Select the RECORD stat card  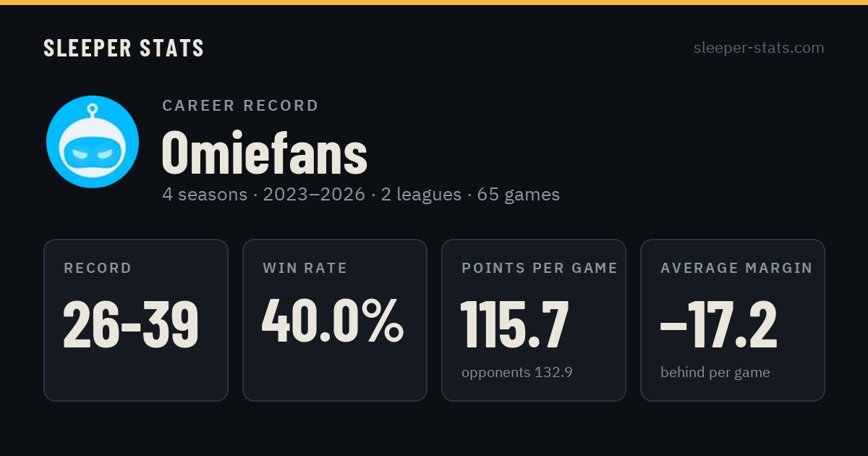pos(136,320)
